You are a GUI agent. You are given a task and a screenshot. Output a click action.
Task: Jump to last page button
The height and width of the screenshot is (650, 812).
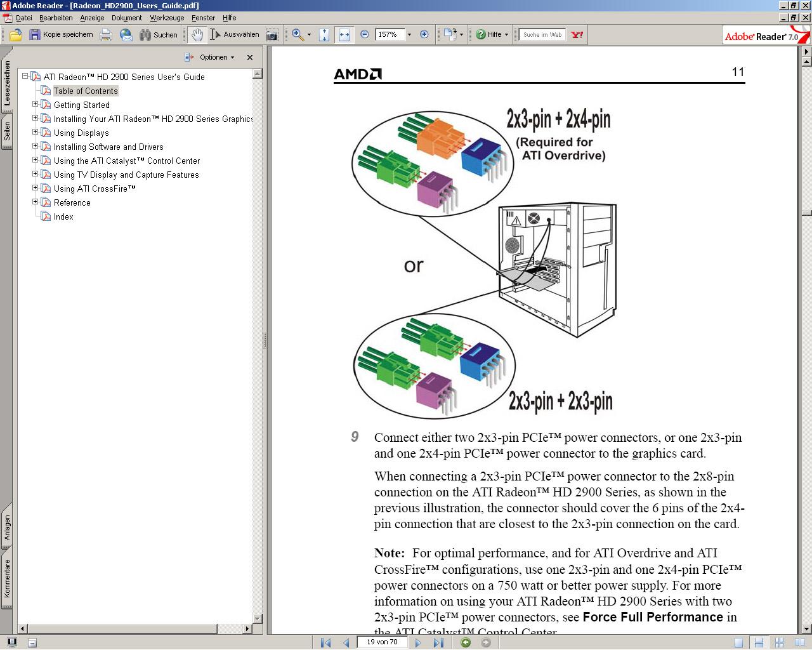[x=438, y=642]
